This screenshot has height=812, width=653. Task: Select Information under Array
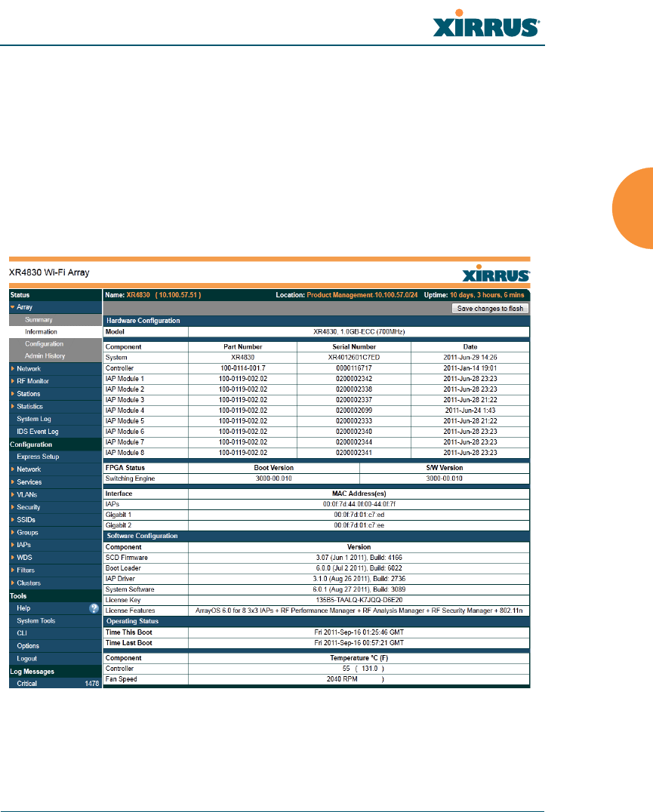point(41,331)
